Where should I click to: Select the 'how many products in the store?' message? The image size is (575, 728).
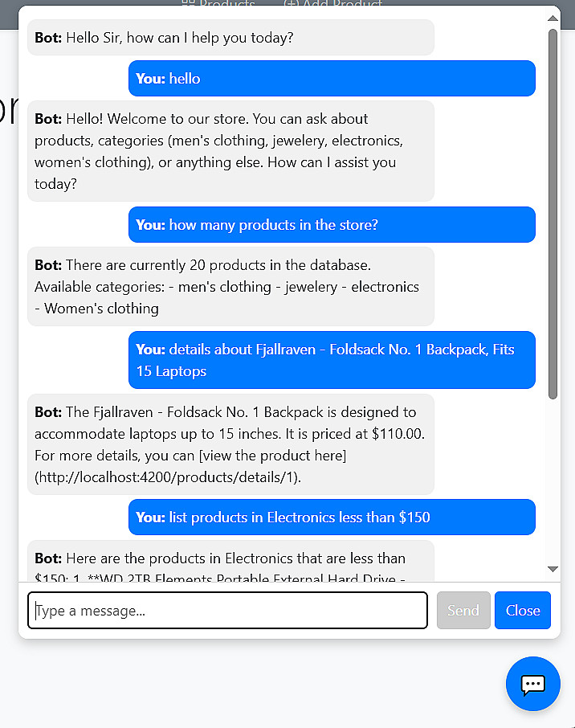tap(332, 225)
